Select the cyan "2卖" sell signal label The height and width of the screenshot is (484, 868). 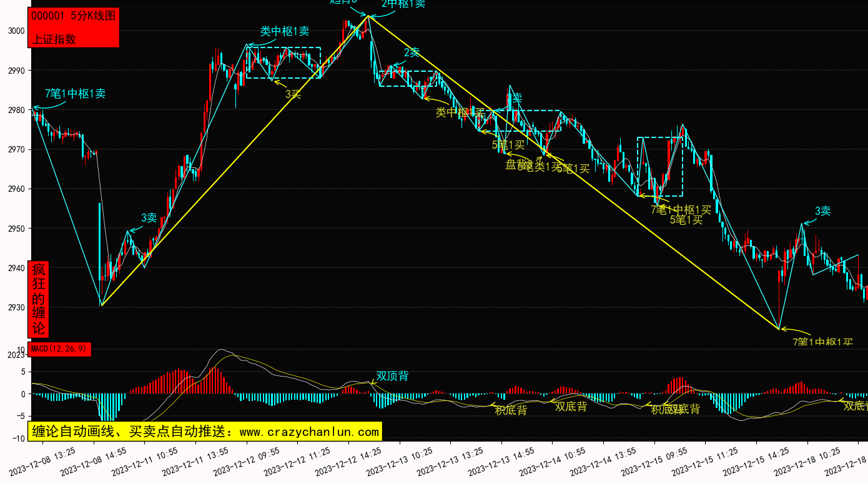click(x=412, y=52)
